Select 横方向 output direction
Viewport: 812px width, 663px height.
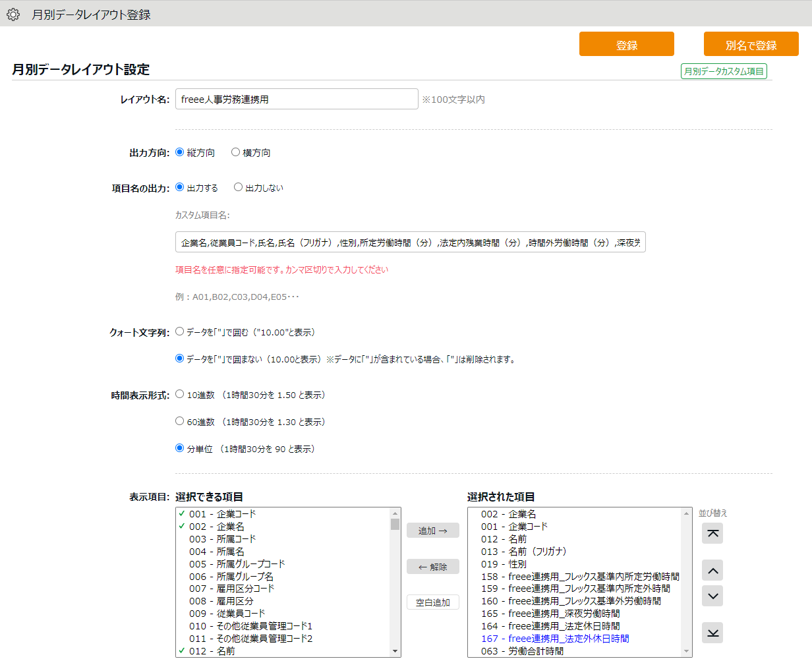pos(235,152)
